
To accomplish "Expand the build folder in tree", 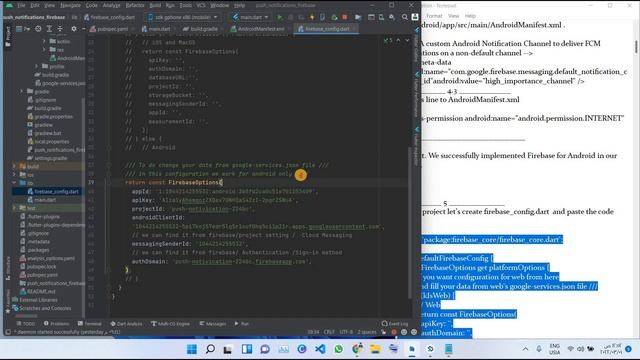I will (15, 166).
